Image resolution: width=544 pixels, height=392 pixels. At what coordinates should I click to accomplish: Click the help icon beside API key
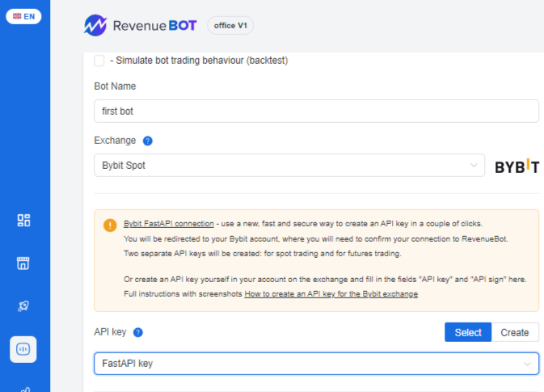tap(138, 332)
